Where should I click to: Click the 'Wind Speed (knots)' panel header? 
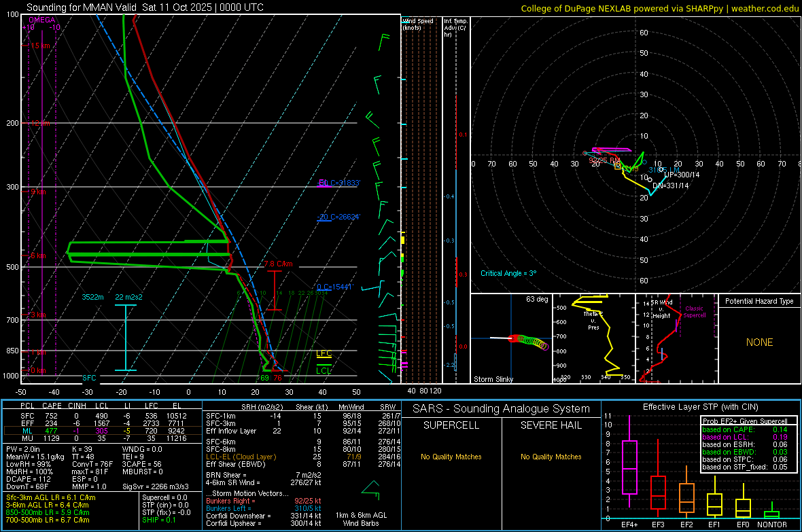(x=418, y=24)
